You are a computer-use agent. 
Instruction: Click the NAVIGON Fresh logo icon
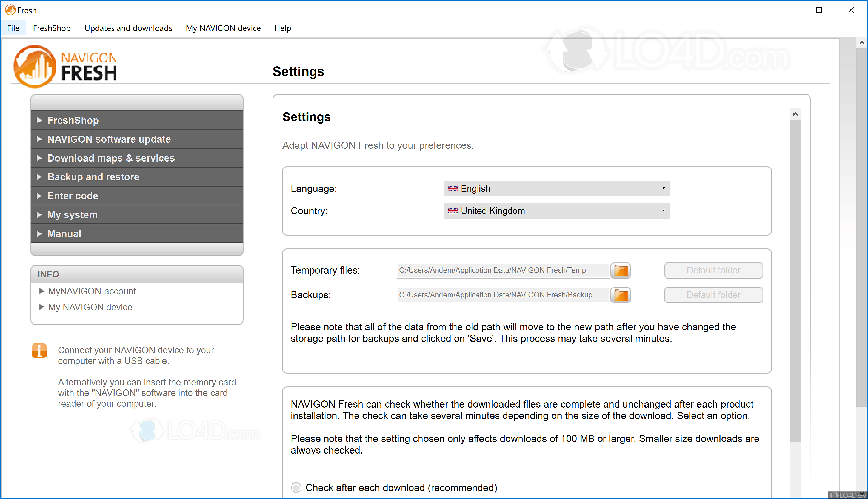tap(34, 67)
